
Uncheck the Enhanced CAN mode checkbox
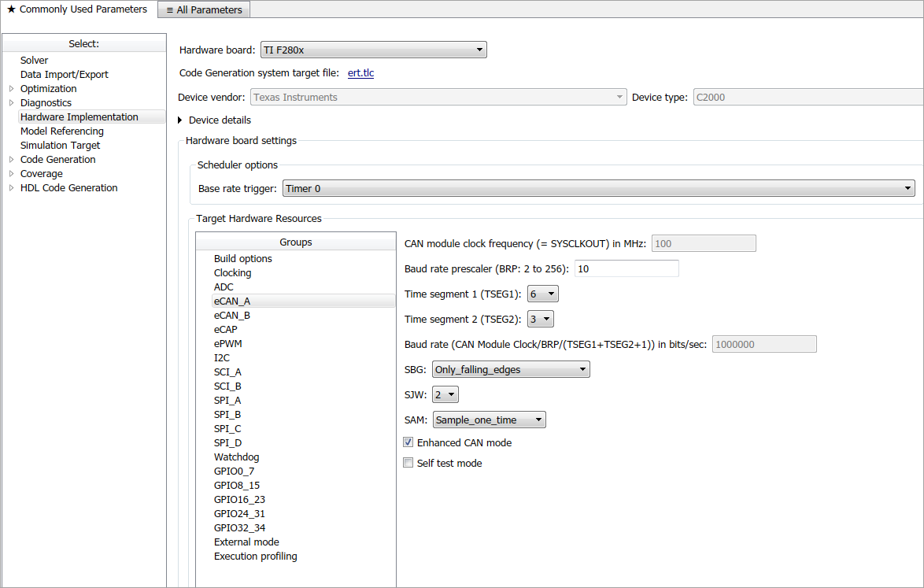(408, 442)
